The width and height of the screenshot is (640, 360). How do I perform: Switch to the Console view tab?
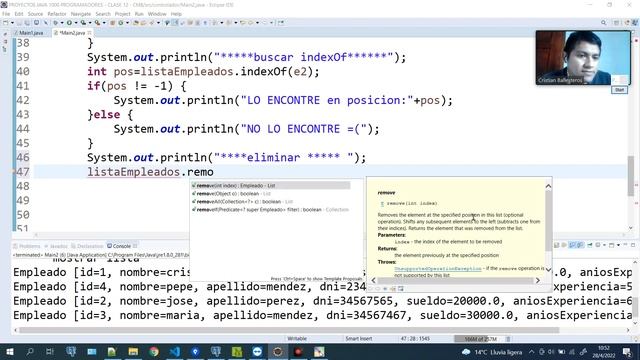tap(122, 246)
